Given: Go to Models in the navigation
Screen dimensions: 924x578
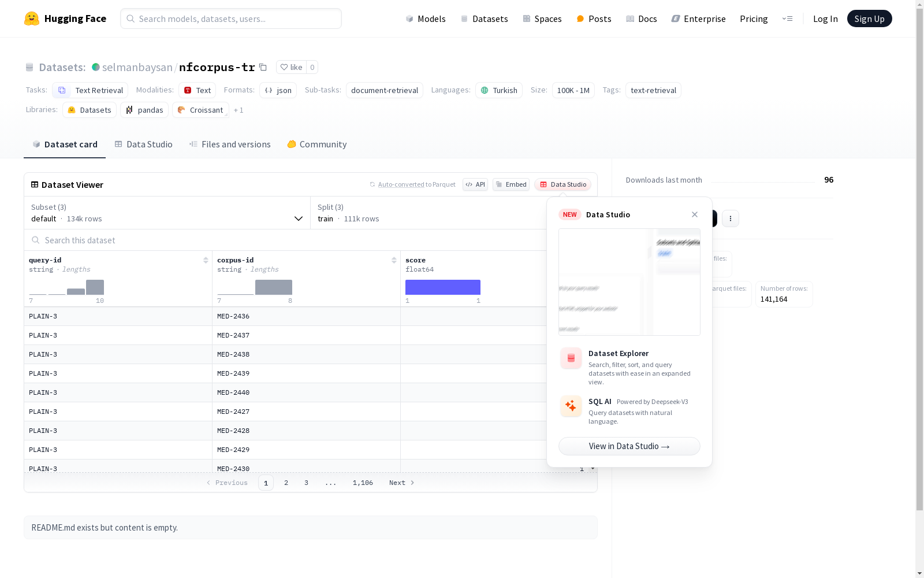Looking at the screenshot, I should tap(426, 18).
